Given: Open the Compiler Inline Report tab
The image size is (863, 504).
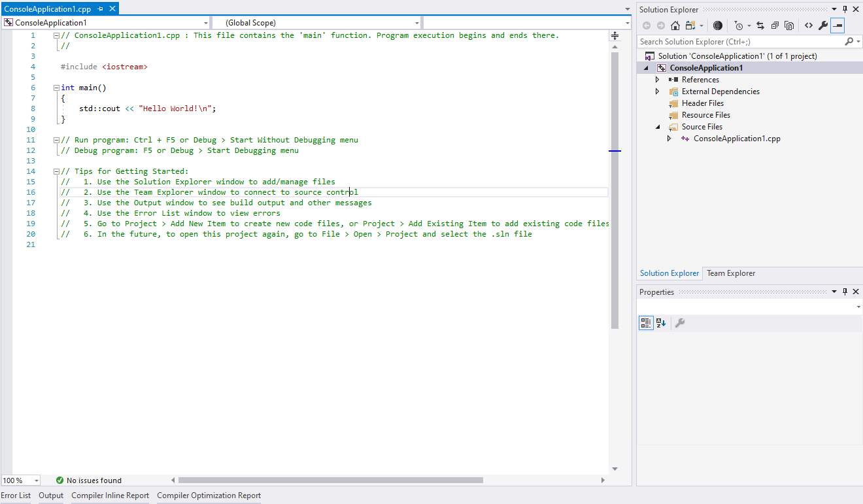Looking at the screenshot, I should click(110, 496).
